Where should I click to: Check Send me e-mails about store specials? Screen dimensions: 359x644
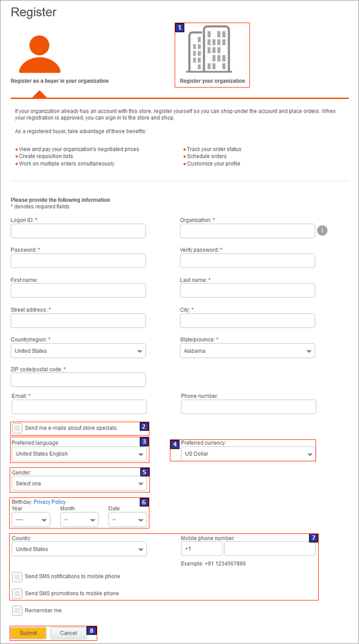coord(17,426)
